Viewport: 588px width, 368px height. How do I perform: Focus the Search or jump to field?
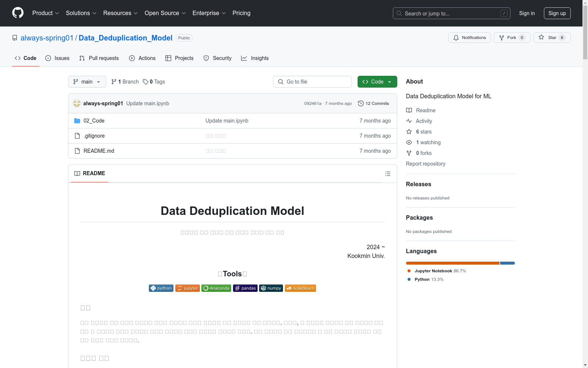[x=451, y=13]
